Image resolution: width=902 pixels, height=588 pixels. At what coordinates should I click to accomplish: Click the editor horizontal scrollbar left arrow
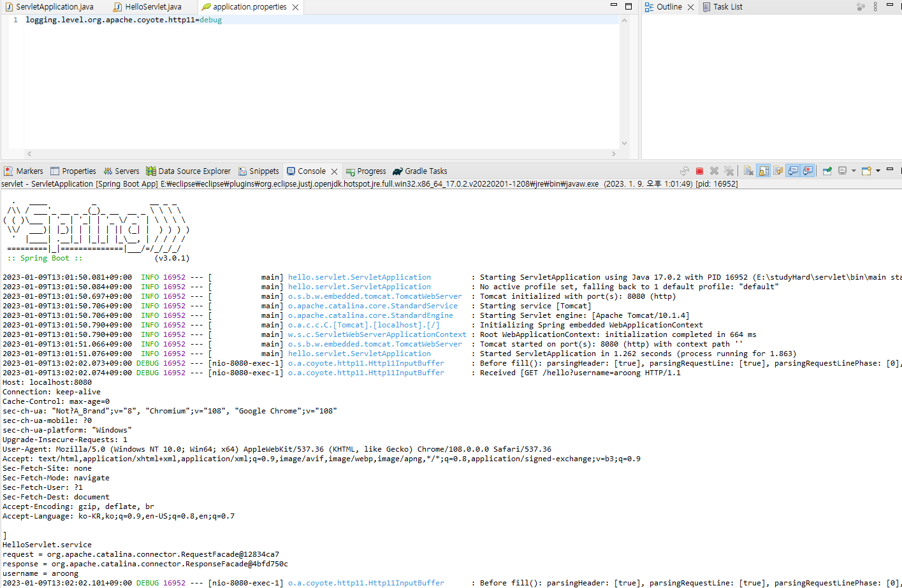click(29, 154)
